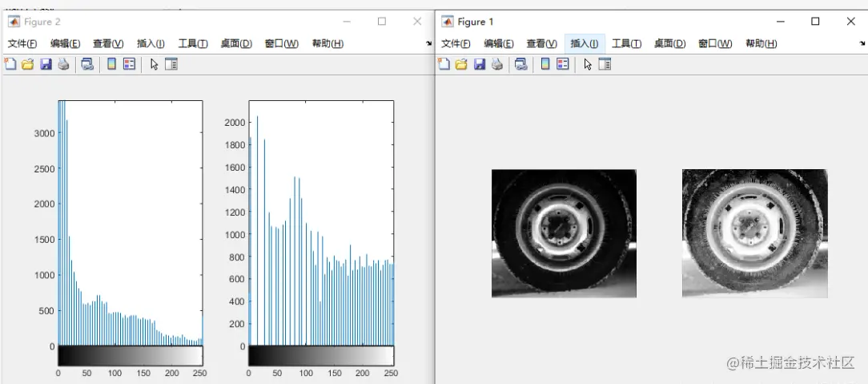Open 文件(F) menu in Figure 2

click(x=22, y=44)
